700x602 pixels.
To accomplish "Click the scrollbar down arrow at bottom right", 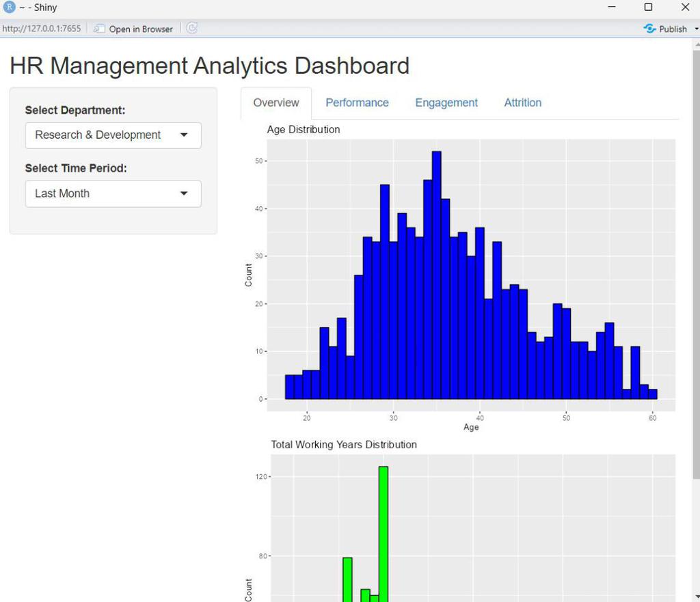I will 695,596.
